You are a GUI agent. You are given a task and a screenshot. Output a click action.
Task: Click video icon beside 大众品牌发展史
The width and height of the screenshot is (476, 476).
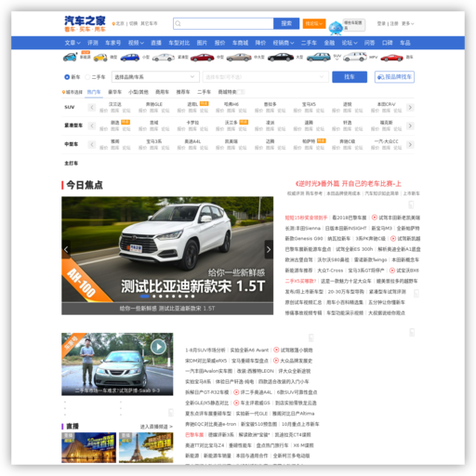pos(276,361)
